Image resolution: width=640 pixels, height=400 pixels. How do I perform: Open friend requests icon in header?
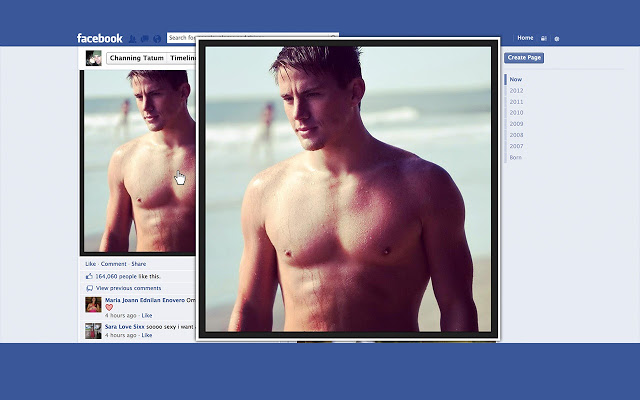[132, 39]
